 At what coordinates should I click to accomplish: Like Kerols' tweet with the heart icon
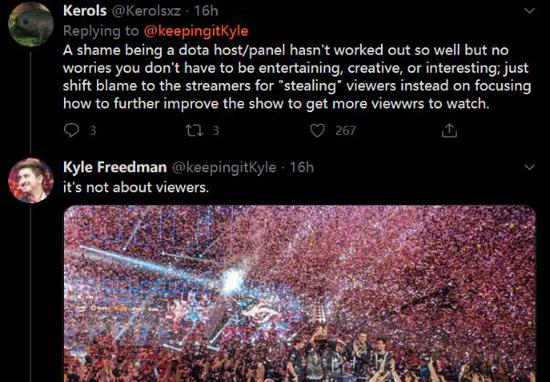tap(317, 131)
